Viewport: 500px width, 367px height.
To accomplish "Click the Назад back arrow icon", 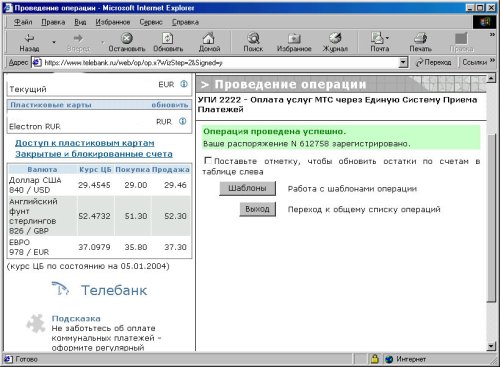I will [x=29, y=38].
